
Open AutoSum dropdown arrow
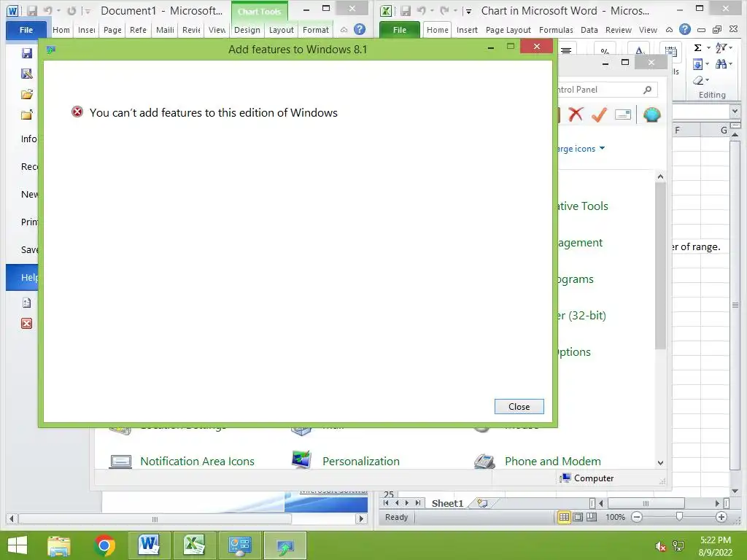click(708, 47)
